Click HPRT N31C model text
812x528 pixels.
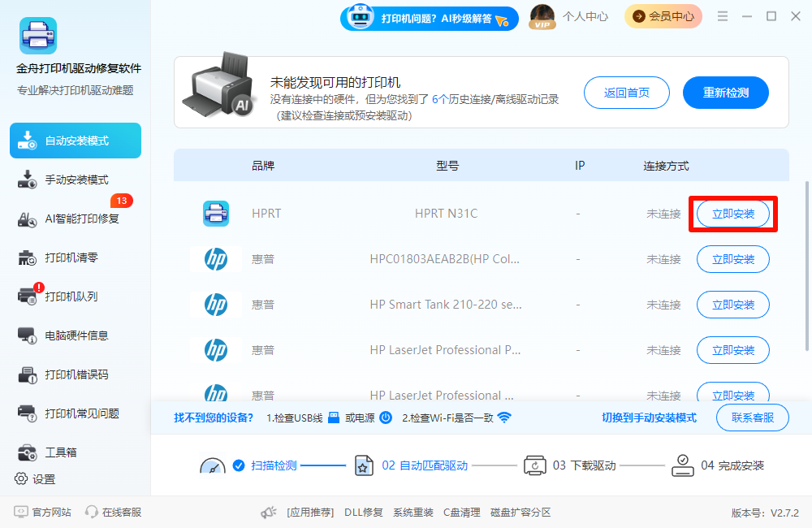click(x=446, y=214)
